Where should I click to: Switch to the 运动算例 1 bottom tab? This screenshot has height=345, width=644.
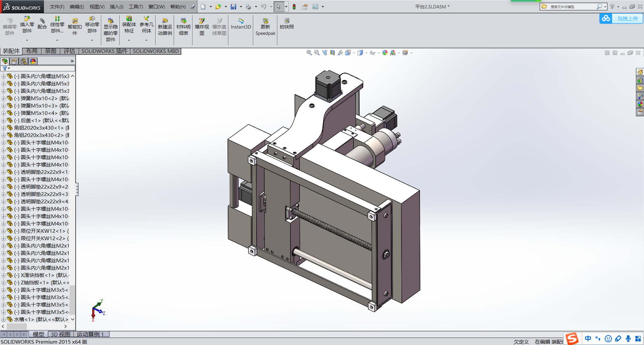91,334
